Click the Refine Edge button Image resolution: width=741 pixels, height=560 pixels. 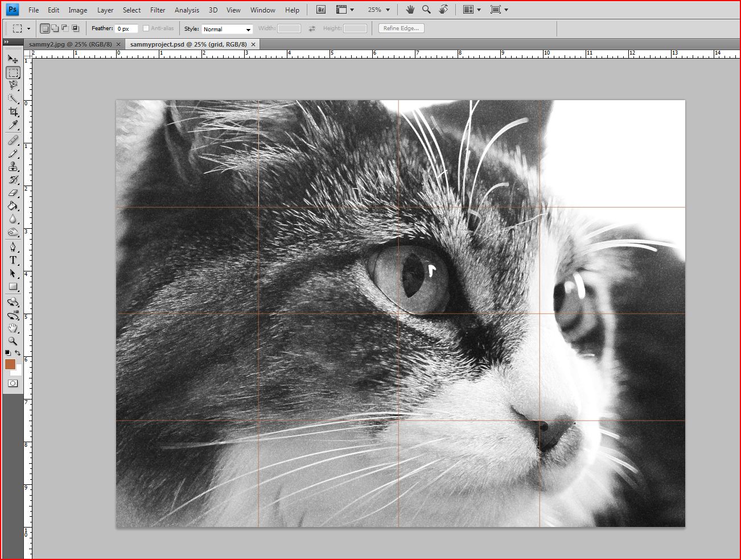coord(401,28)
